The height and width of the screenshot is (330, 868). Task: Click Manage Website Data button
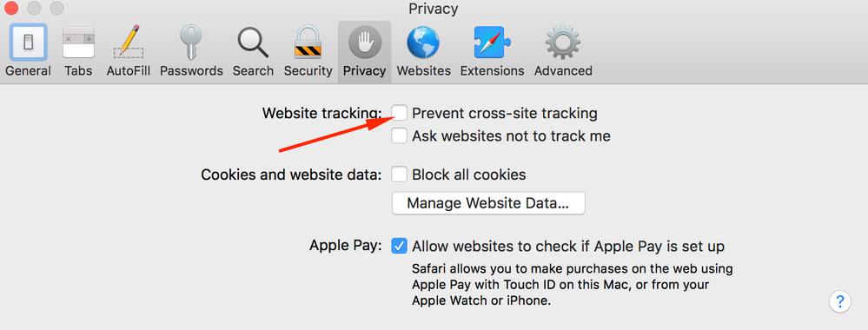point(488,203)
